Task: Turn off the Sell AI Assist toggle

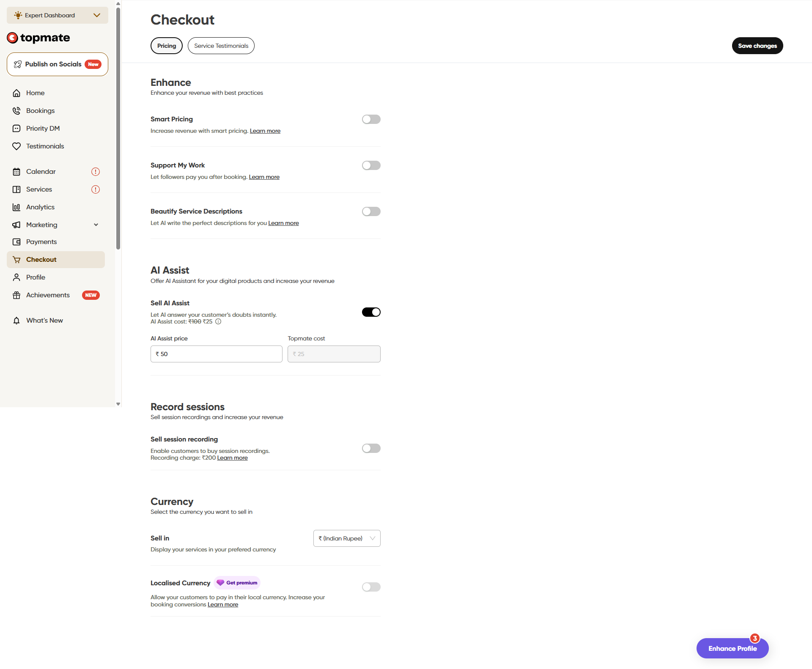Action: (x=371, y=312)
